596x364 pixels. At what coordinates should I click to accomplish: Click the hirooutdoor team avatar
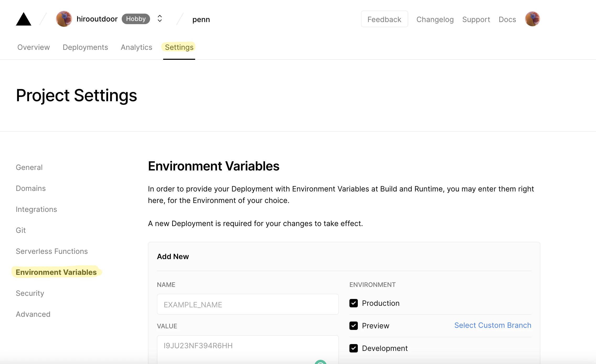pos(64,19)
